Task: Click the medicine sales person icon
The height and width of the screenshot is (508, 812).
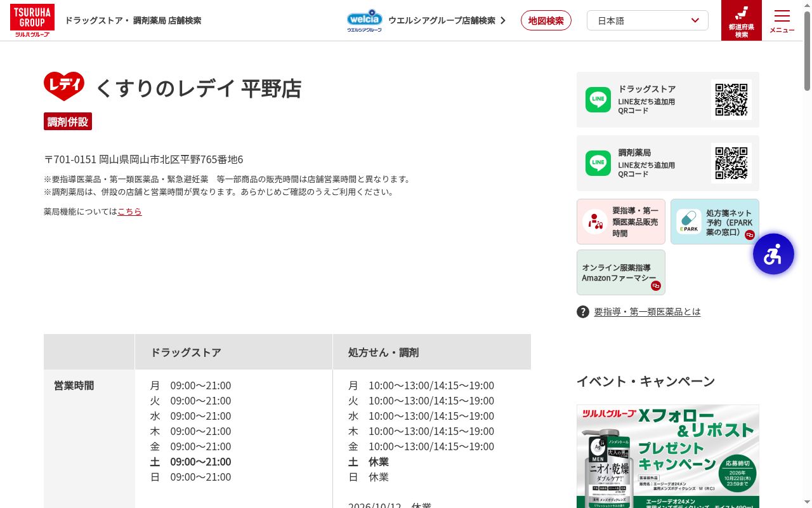Action: [x=595, y=222]
